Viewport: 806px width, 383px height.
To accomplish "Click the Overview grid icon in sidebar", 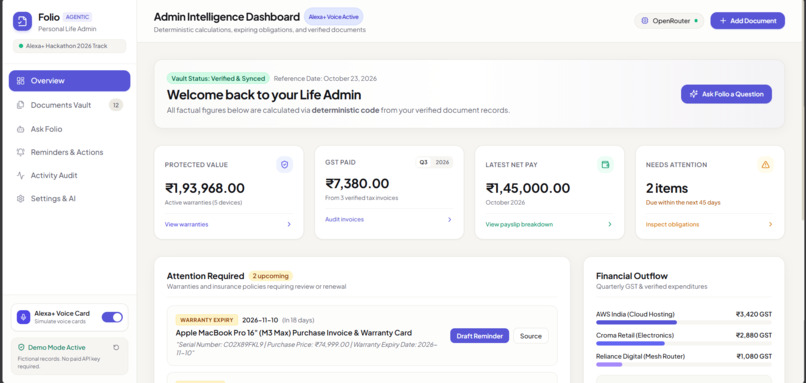I will tap(21, 81).
